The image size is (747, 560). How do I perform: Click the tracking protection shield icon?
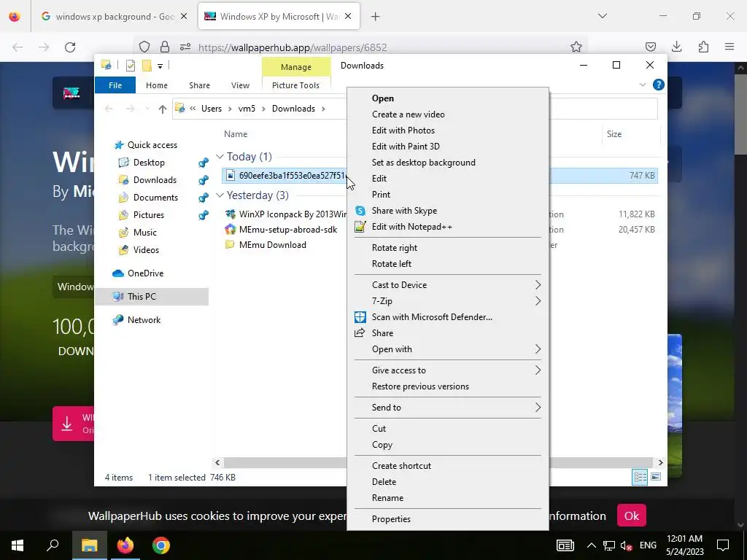point(144,47)
